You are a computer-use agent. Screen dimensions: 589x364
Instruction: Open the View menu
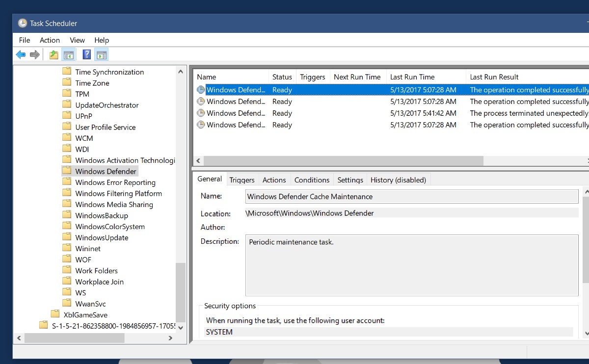[77, 40]
